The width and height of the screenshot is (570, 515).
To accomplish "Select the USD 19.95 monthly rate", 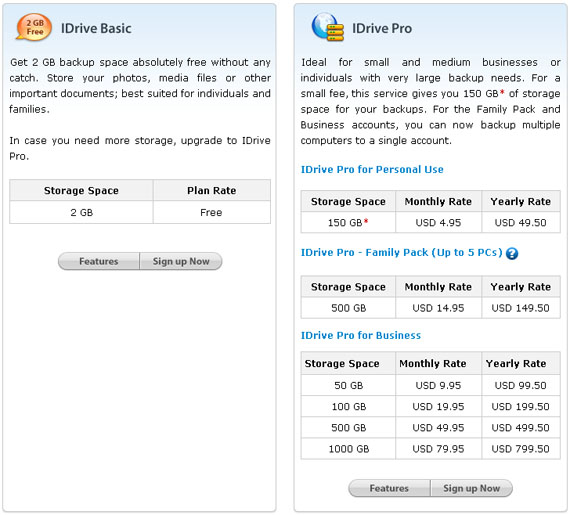I will click(x=438, y=406).
